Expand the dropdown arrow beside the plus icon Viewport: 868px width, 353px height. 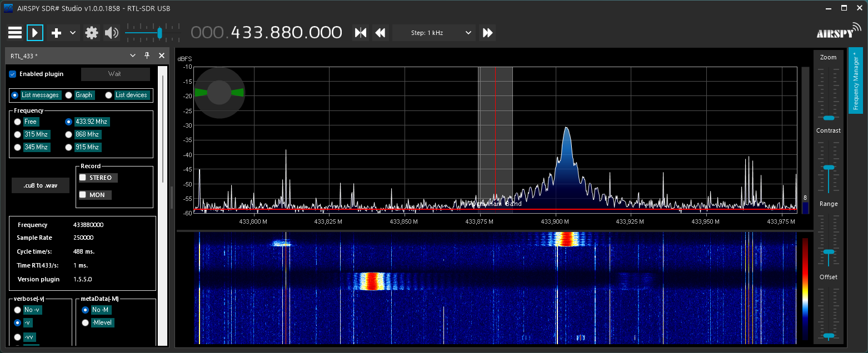coord(73,33)
